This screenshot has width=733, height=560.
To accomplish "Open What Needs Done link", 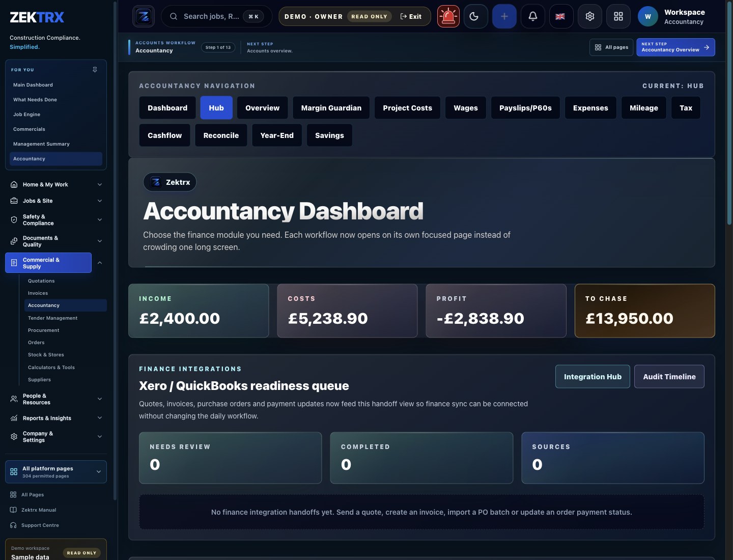I will click(x=56, y=100).
